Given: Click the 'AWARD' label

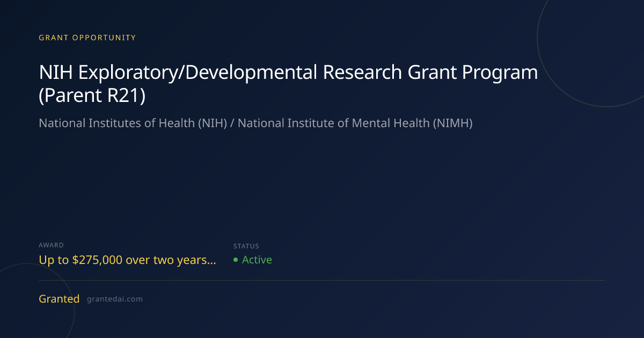Looking at the screenshot, I should [x=52, y=245].
